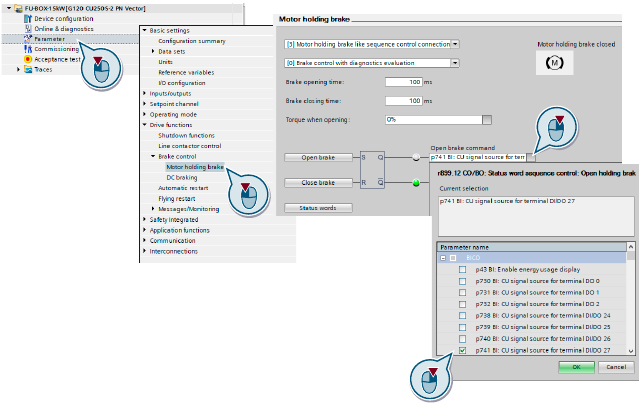Select Units entry
Viewport: 639px width, 404px height.
click(x=165, y=62)
